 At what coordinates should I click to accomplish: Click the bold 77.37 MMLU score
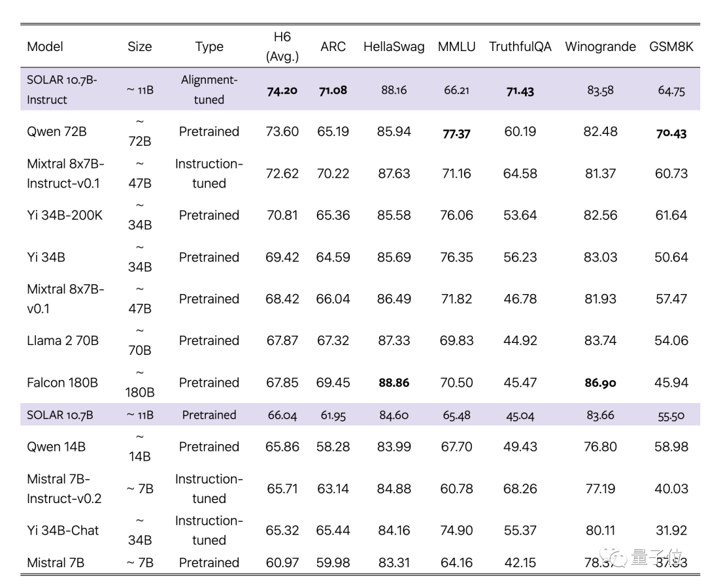click(x=456, y=133)
